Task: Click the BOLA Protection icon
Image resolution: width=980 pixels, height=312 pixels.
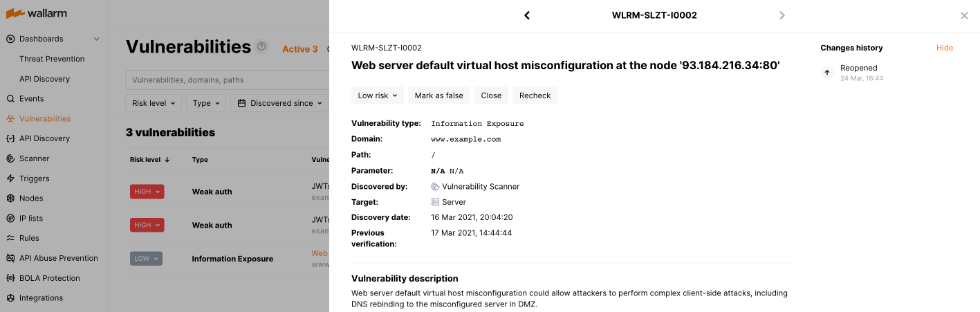Action: (x=10, y=278)
